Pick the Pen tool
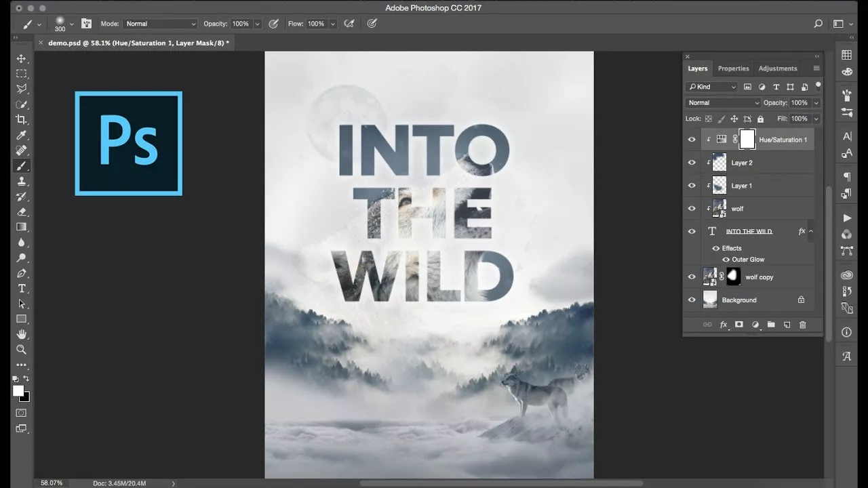Screen dimensions: 868x488 pos(22,273)
